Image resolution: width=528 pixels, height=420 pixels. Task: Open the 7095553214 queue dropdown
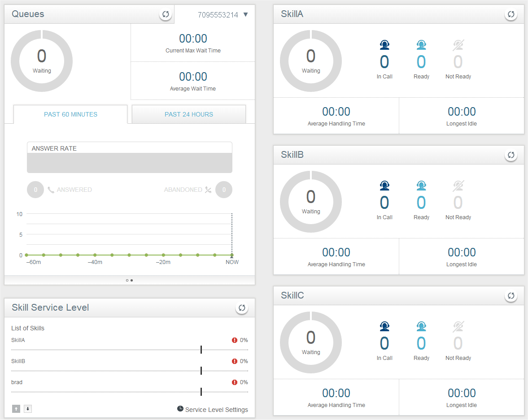(245, 15)
